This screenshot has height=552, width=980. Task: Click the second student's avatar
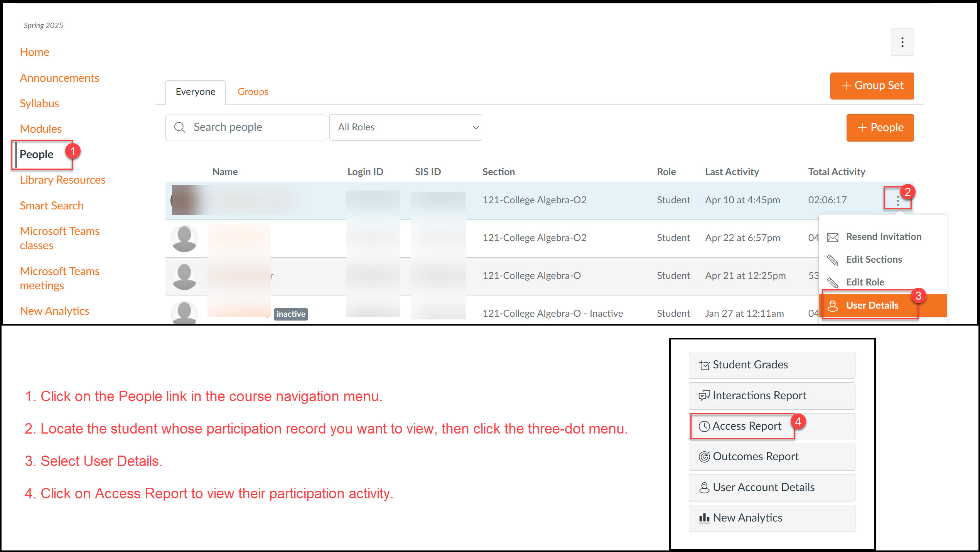click(184, 238)
